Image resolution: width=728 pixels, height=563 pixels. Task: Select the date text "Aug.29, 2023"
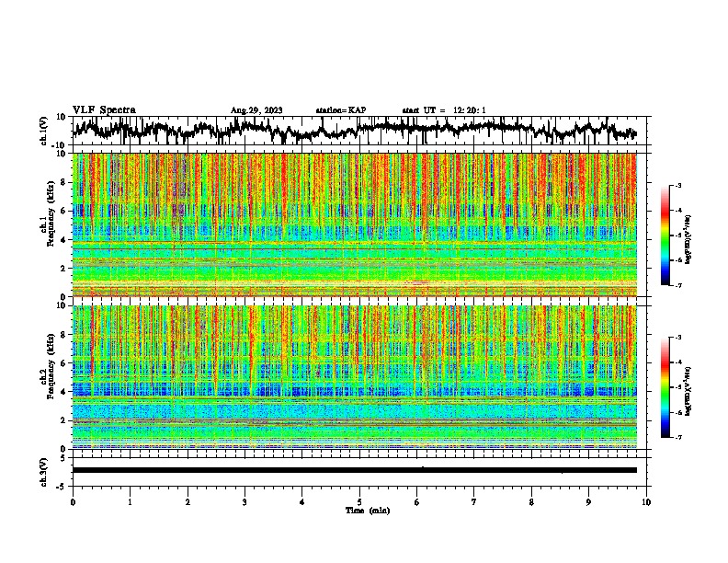point(256,110)
